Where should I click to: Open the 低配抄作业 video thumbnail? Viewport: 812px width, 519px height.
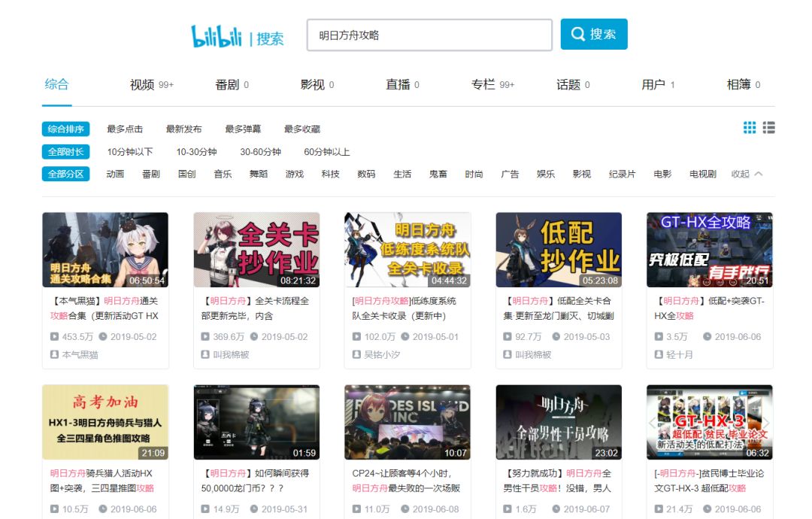coord(559,250)
